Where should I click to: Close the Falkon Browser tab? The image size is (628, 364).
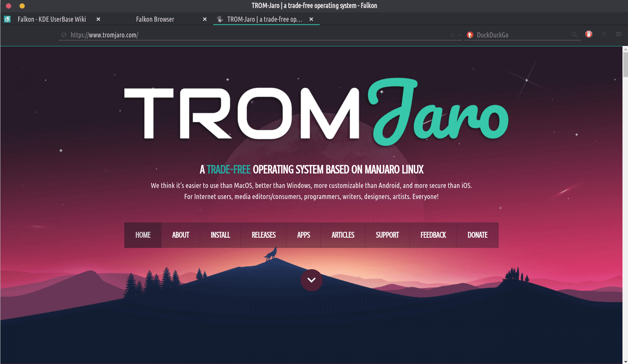click(205, 19)
